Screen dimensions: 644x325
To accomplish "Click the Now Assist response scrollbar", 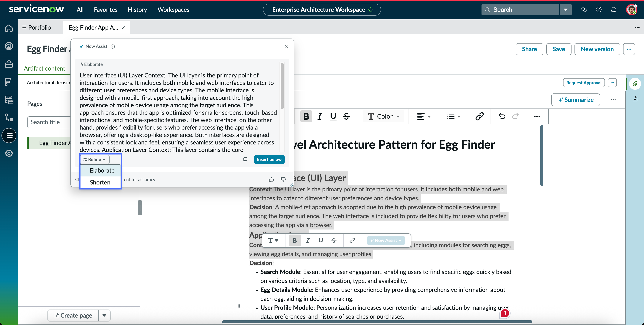I will 282,86.
